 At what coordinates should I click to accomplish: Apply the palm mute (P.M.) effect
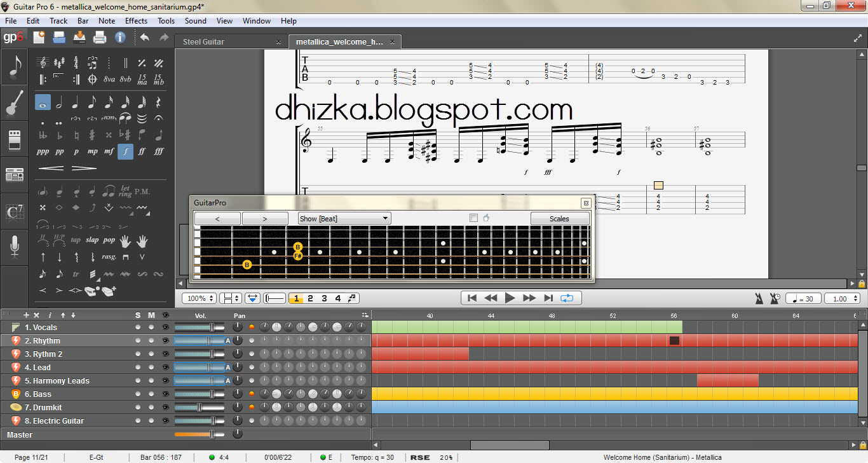coord(142,191)
